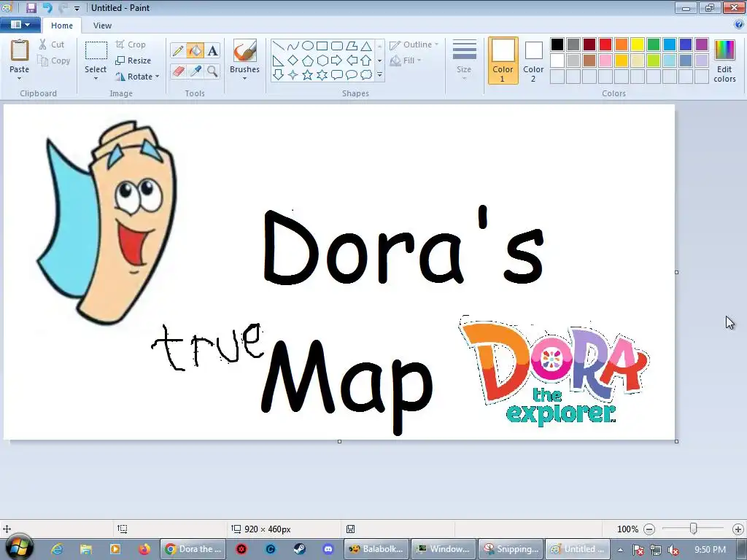Choose the Heart or cloud callout shape

(366, 75)
